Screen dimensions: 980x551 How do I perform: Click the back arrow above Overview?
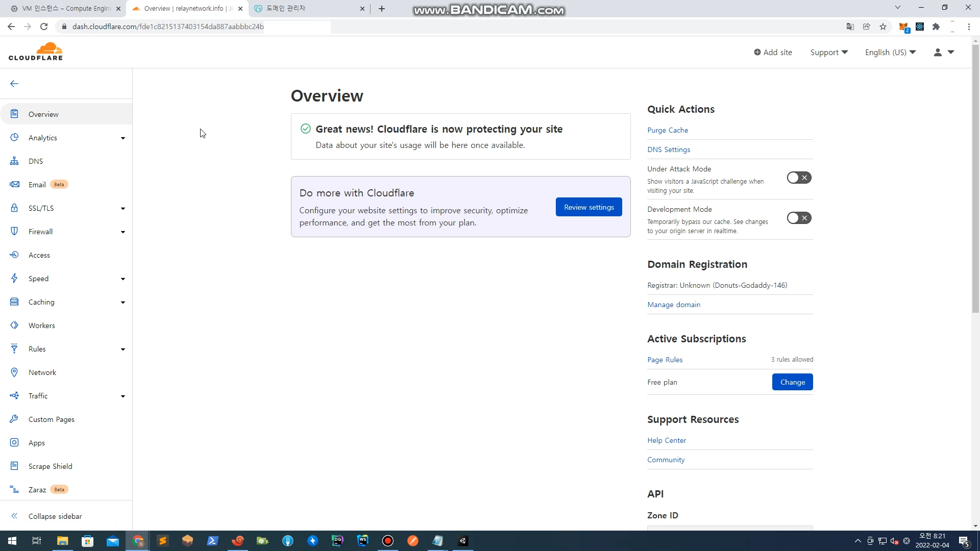14,84
